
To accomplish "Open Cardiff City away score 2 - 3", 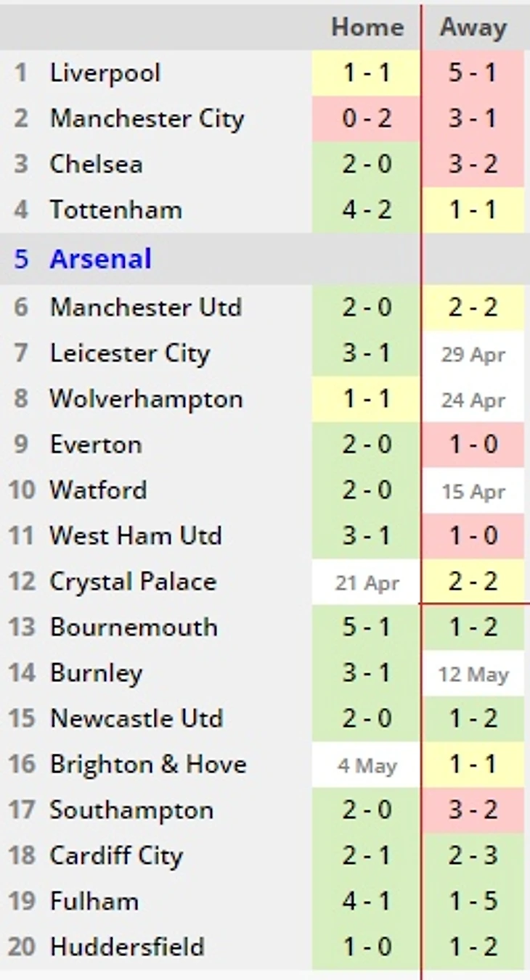I will pos(473,857).
